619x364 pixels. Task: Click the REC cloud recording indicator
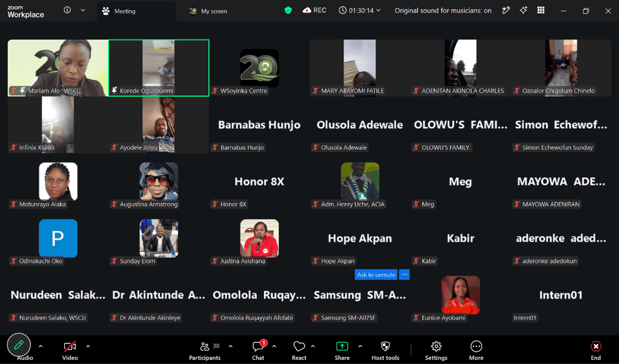coord(315,10)
